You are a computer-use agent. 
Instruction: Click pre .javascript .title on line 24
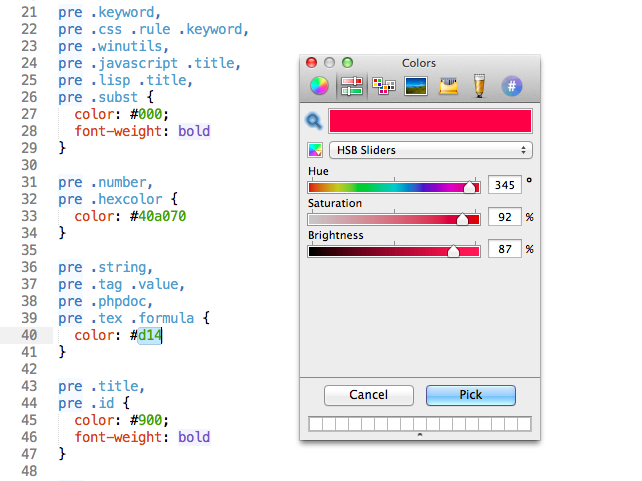[146, 63]
